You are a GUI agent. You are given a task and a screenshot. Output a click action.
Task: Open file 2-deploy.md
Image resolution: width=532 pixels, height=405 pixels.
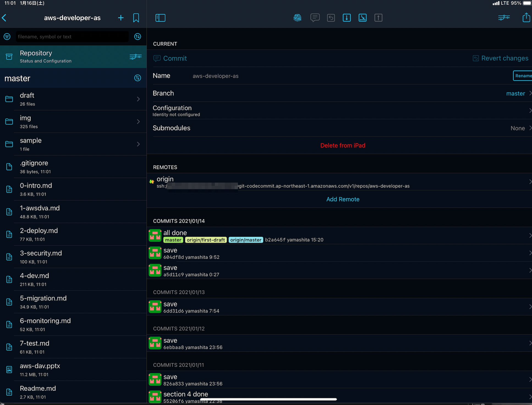click(x=73, y=234)
